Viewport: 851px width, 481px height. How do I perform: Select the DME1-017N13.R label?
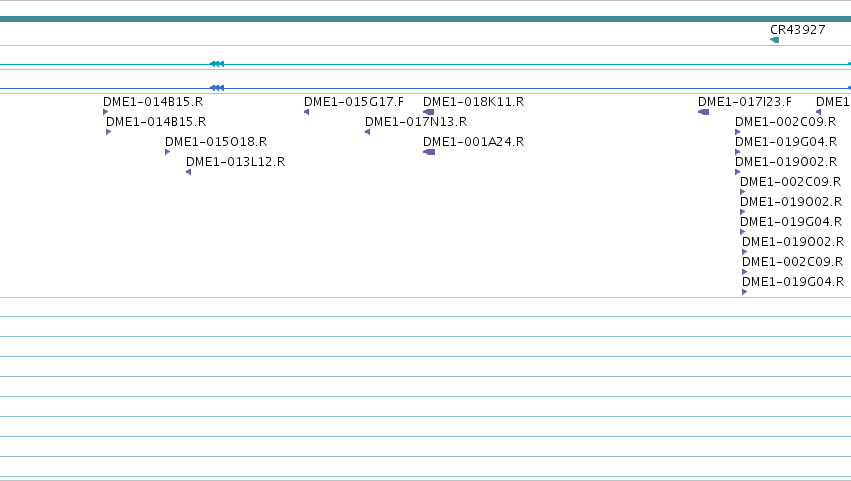(x=416, y=122)
